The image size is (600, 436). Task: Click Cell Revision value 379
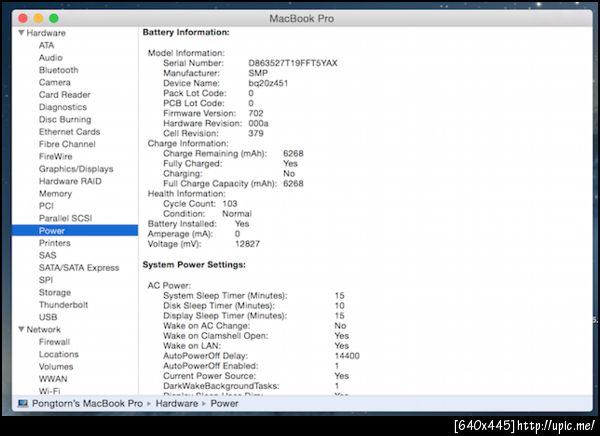point(256,133)
